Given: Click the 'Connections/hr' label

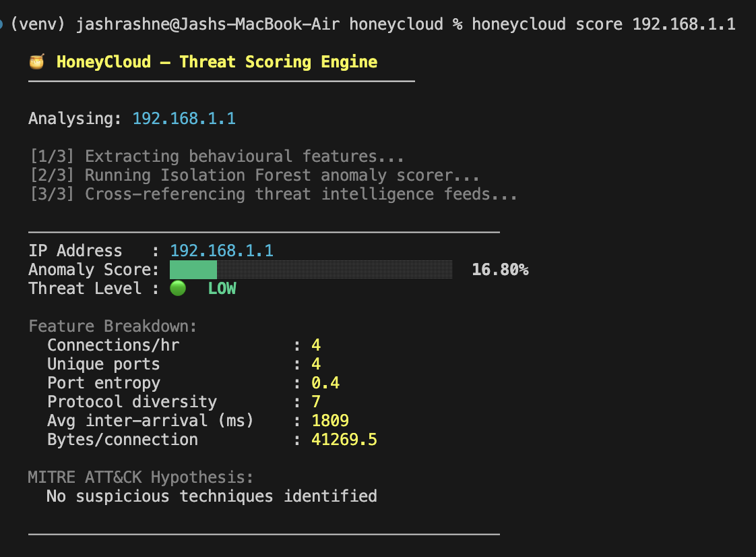Looking at the screenshot, I should 113,345.
